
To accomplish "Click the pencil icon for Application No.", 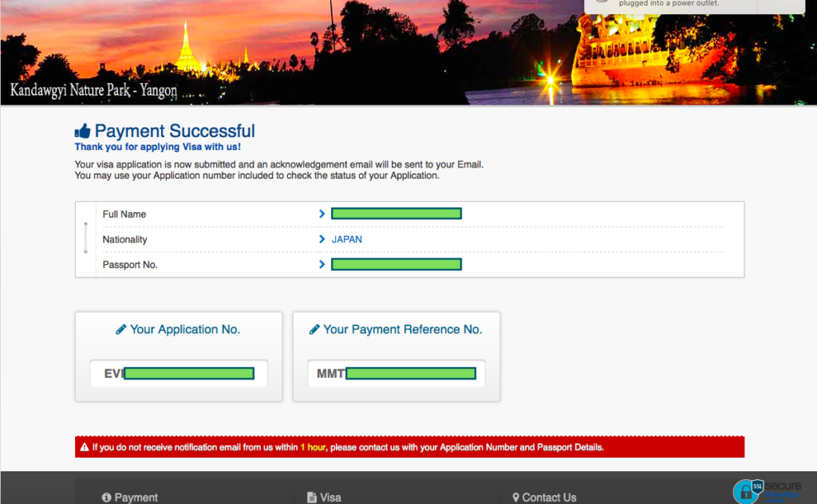I will point(121,329).
